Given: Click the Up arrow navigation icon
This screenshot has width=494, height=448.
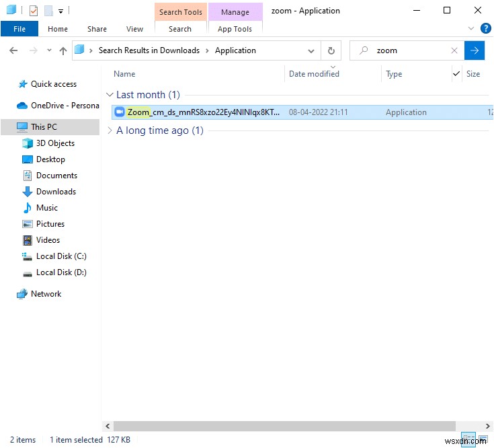Looking at the screenshot, I should pyautogui.click(x=63, y=50).
